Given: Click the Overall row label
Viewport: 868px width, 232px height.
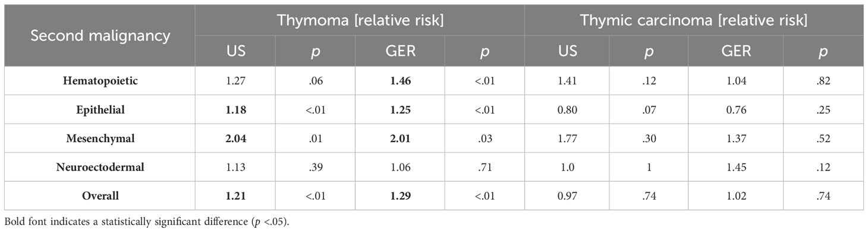Looking at the screenshot, I should pyautogui.click(x=100, y=196).
